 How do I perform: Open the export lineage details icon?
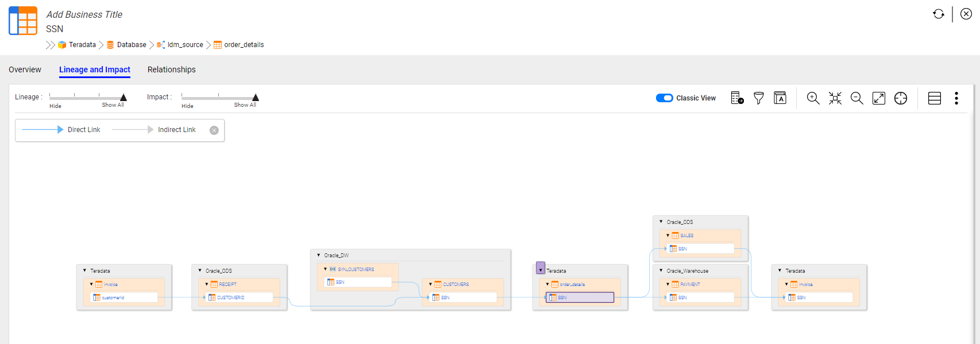(737, 98)
